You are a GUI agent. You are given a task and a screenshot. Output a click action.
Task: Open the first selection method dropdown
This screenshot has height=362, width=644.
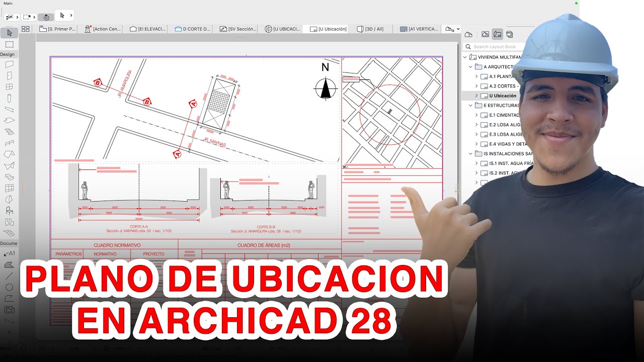coord(11,17)
